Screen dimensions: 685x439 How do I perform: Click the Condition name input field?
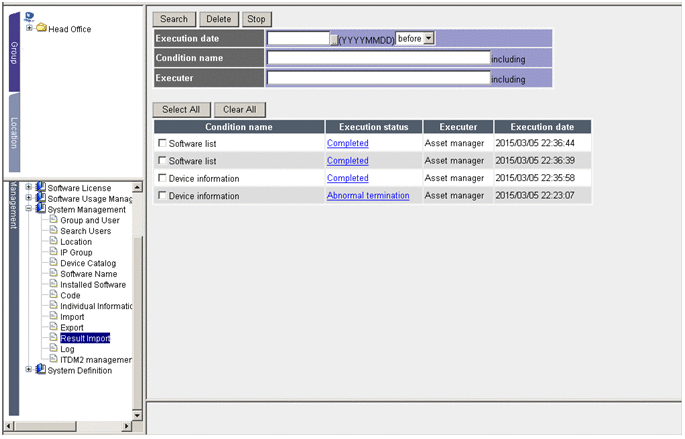378,58
